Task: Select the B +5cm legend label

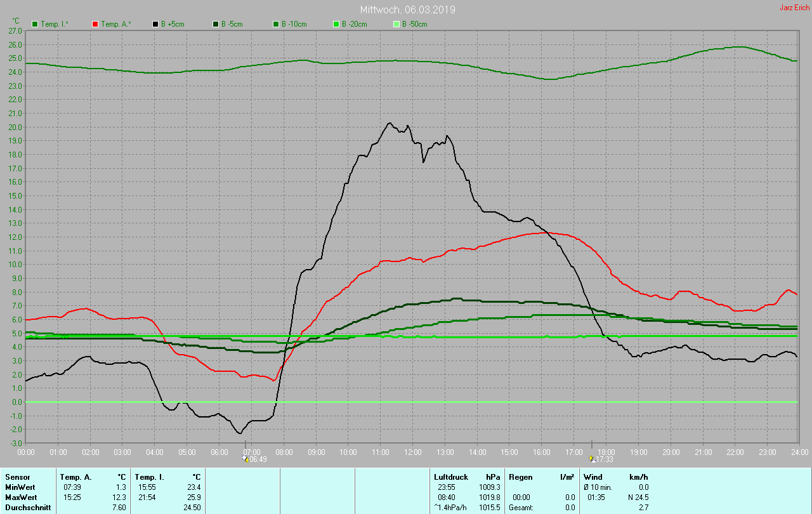Action: click(172, 24)
